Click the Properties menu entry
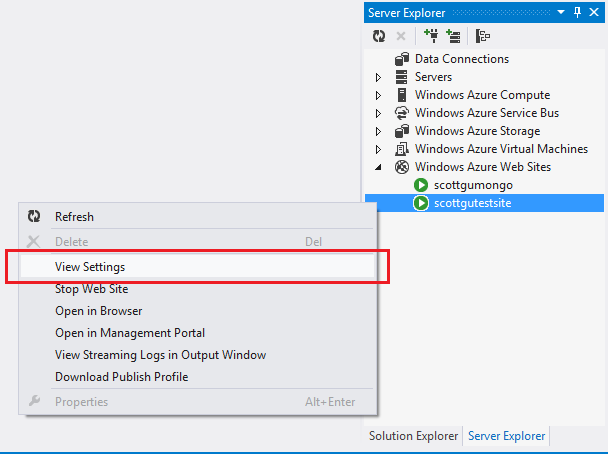 (x=197, y=401)
